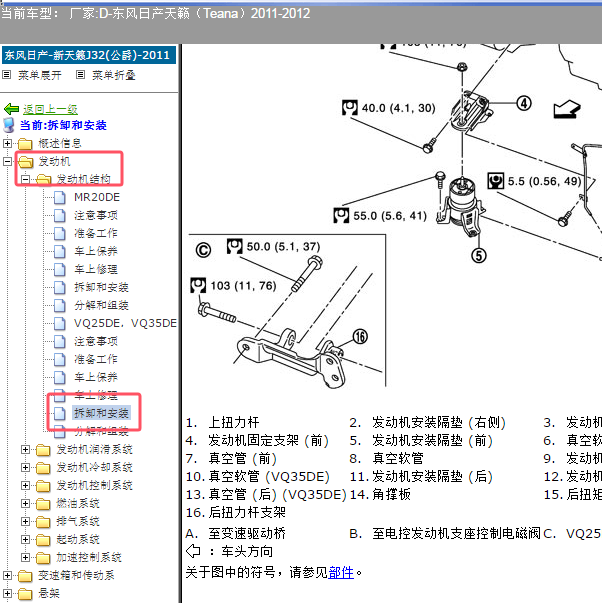Expand the 发动机控制系统 node
This screenshot has height=603, width=602.
tap(25, 485)
